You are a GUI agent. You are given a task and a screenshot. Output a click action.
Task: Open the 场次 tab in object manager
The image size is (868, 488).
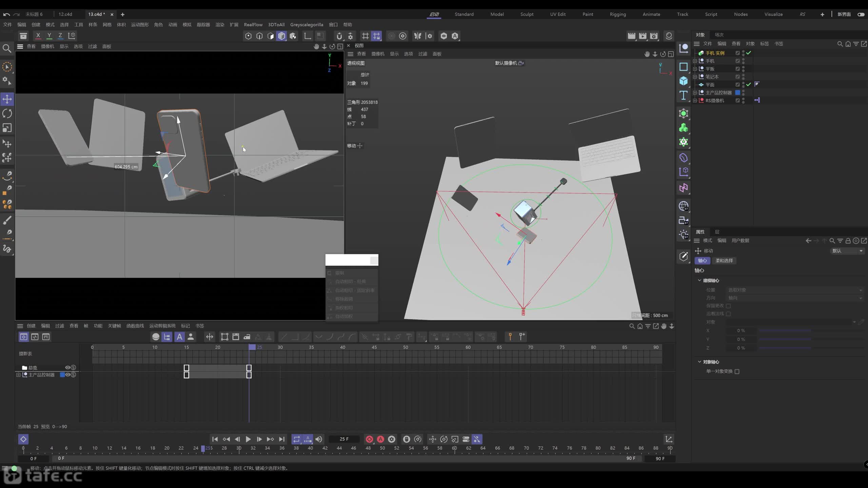(719, 35)
